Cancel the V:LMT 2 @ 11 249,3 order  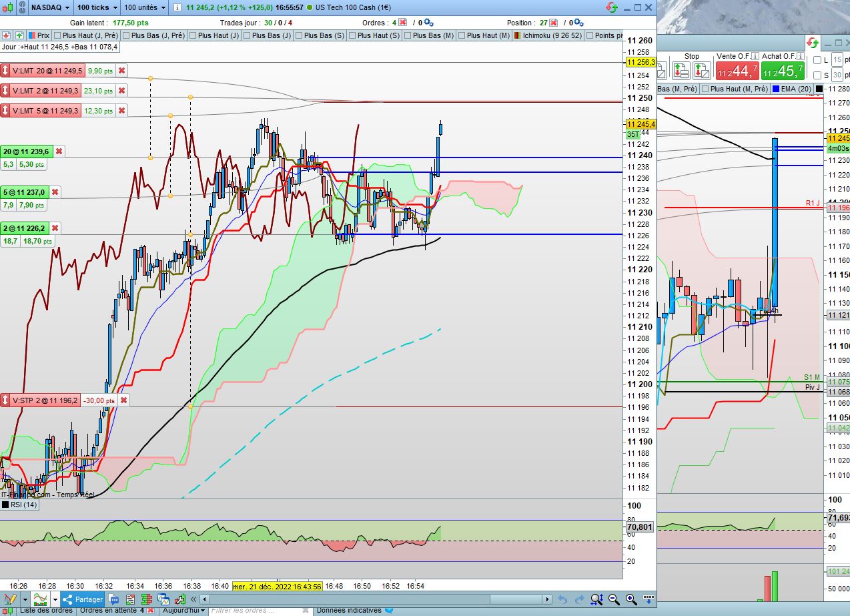(x=122, y=91)
